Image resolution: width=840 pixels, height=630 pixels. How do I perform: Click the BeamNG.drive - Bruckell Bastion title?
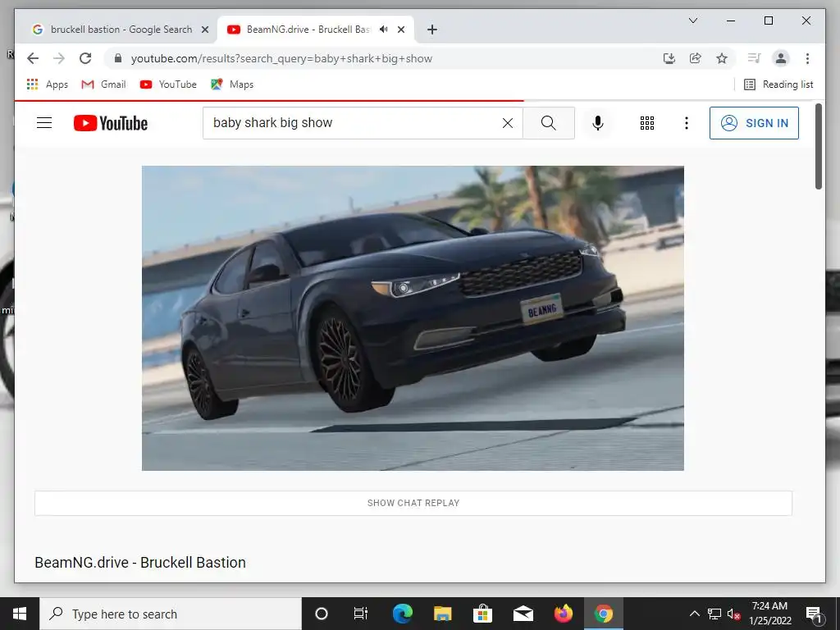click(140, 563)
